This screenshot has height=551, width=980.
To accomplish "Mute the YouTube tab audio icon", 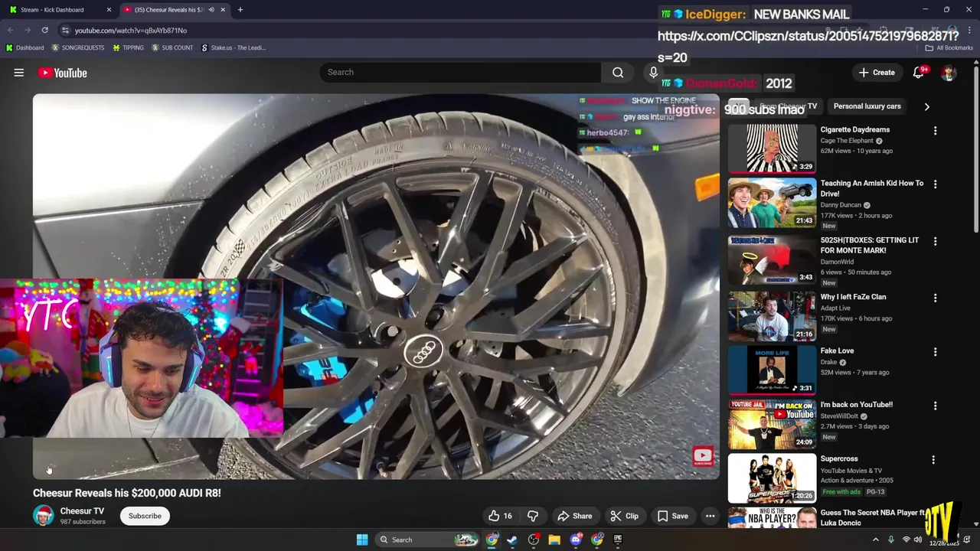I will pos(211,10).
